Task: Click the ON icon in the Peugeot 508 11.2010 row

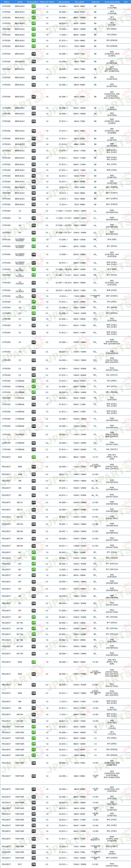Action: tap(34, 702)
